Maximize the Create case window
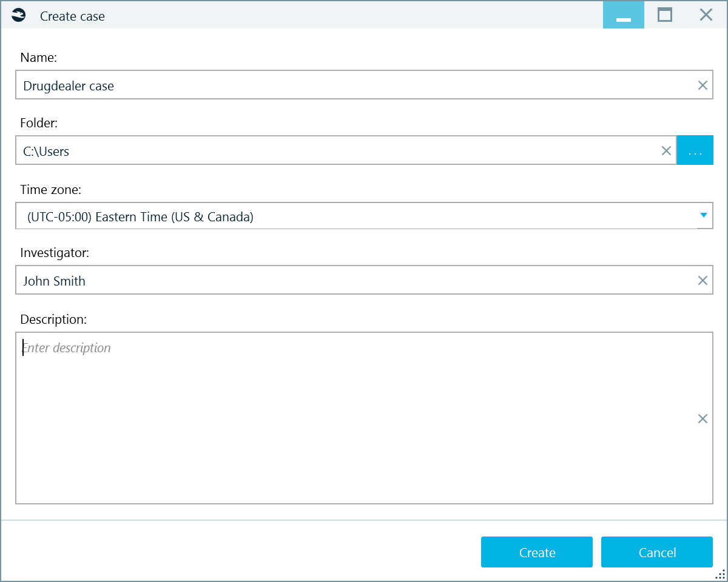728x582 pixels. 665,15
